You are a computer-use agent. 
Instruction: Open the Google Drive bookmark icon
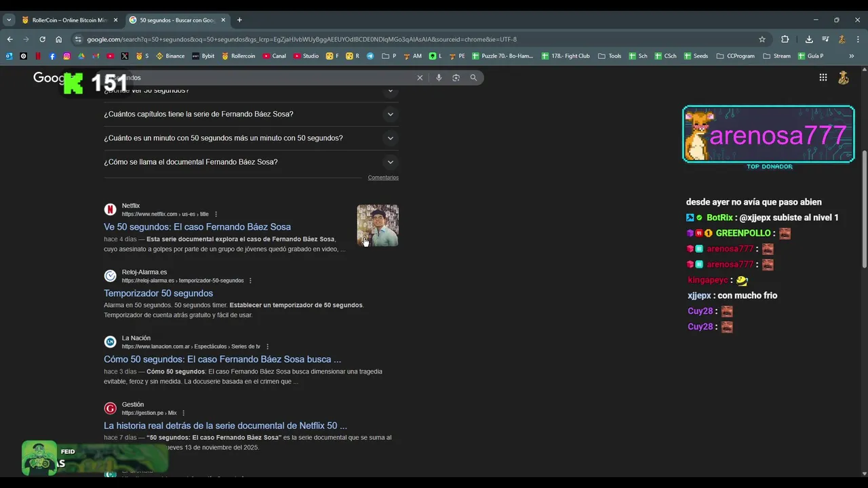tap(81, 56)
